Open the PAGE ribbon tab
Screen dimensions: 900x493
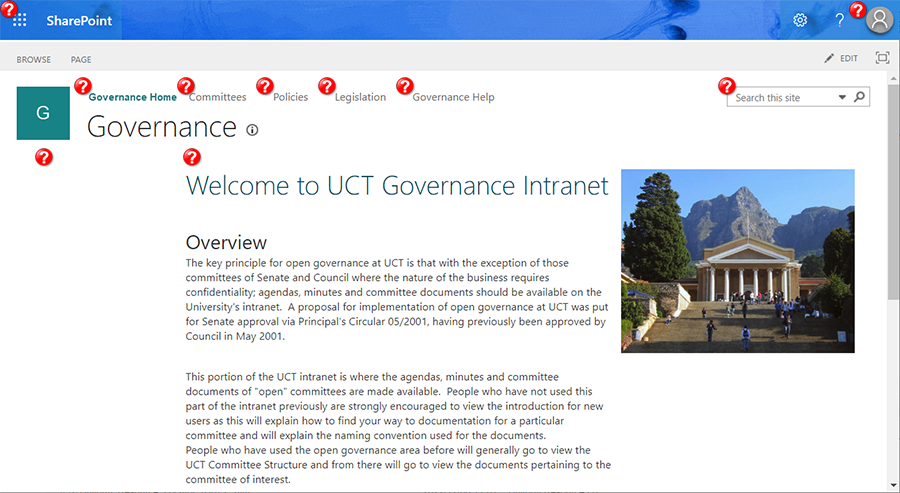81,59
